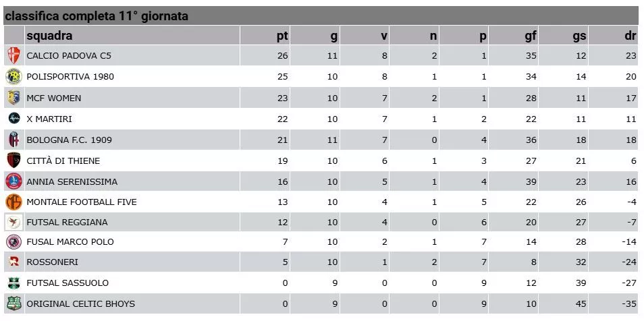
Task: Click the Città di Thiene shield icon
Action: coord(14,160)
